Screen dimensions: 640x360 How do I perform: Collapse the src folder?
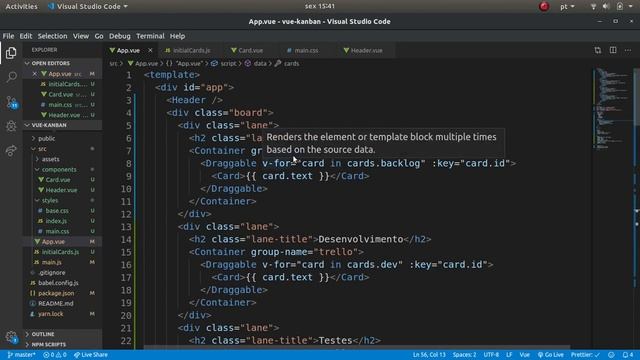(62, 149)
